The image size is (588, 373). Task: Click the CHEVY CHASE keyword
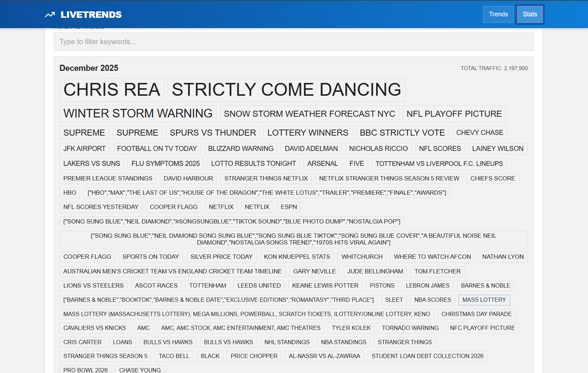480,133
